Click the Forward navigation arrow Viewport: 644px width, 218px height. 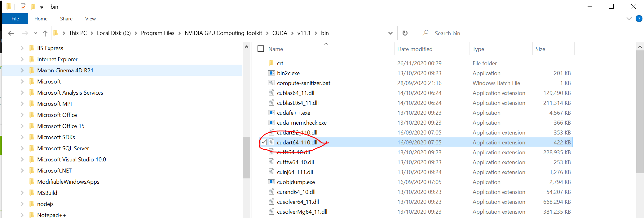click(25, 33)
